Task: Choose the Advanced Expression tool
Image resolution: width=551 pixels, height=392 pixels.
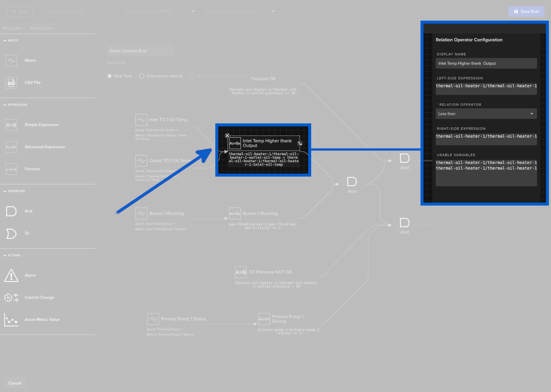Action: click(11, 147)
